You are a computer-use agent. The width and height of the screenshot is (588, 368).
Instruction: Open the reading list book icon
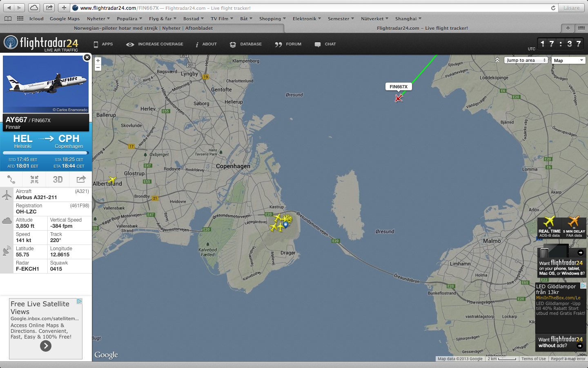point(8,18)
